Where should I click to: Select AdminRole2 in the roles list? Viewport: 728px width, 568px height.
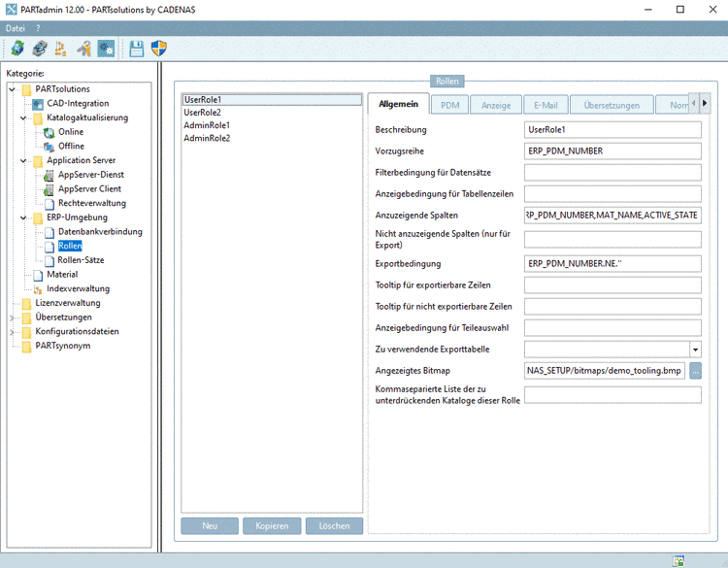point(272,138)
